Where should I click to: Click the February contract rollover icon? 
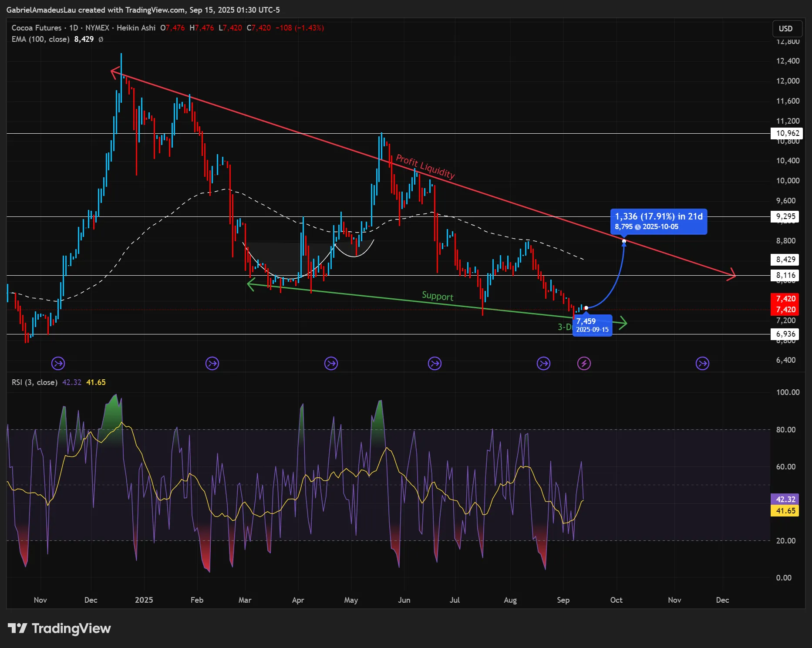pos(212,363)
